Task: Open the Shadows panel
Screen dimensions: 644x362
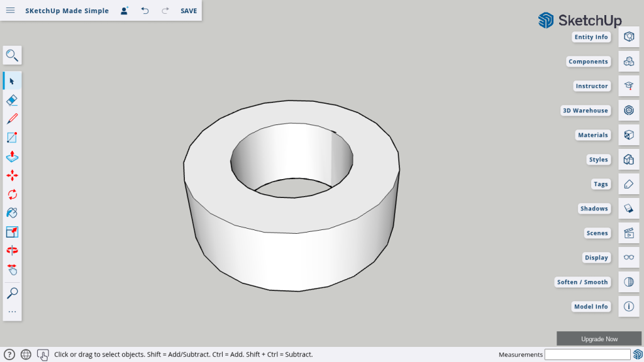Action: click(628, 209)
